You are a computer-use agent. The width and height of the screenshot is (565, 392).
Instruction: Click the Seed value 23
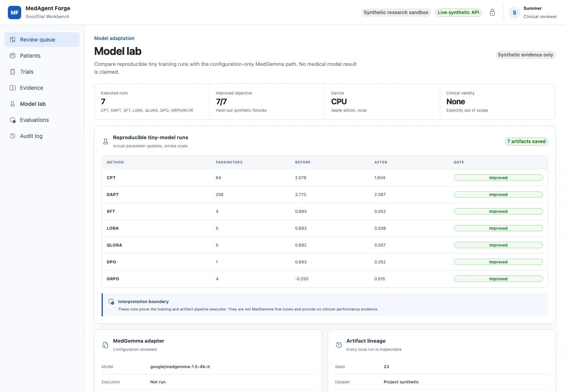386,367
